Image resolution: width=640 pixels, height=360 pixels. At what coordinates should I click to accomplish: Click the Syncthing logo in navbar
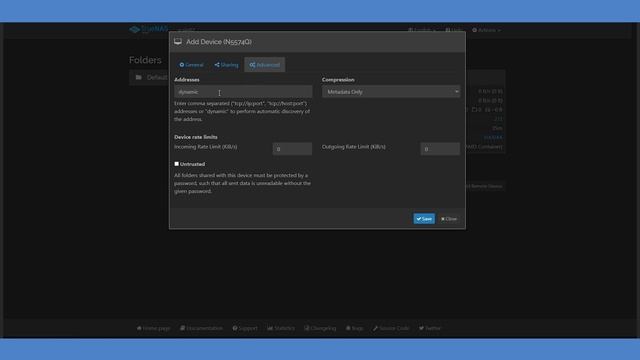tap(149, 29)
